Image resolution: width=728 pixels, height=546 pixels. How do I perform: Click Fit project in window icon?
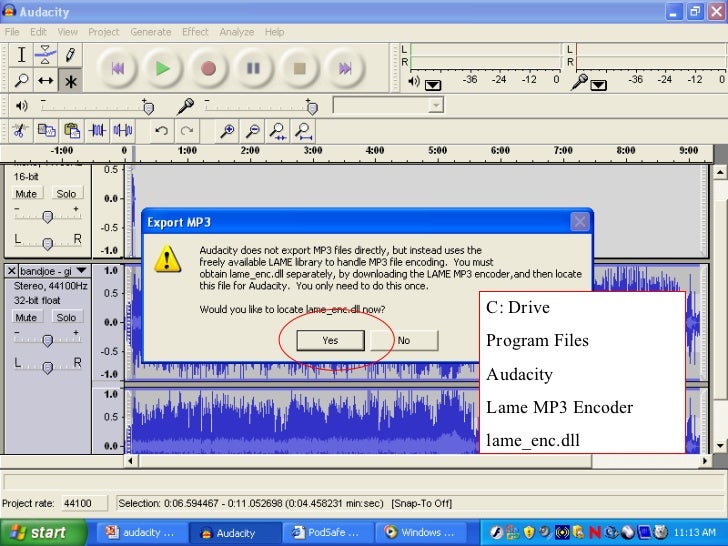click(303, 130)
